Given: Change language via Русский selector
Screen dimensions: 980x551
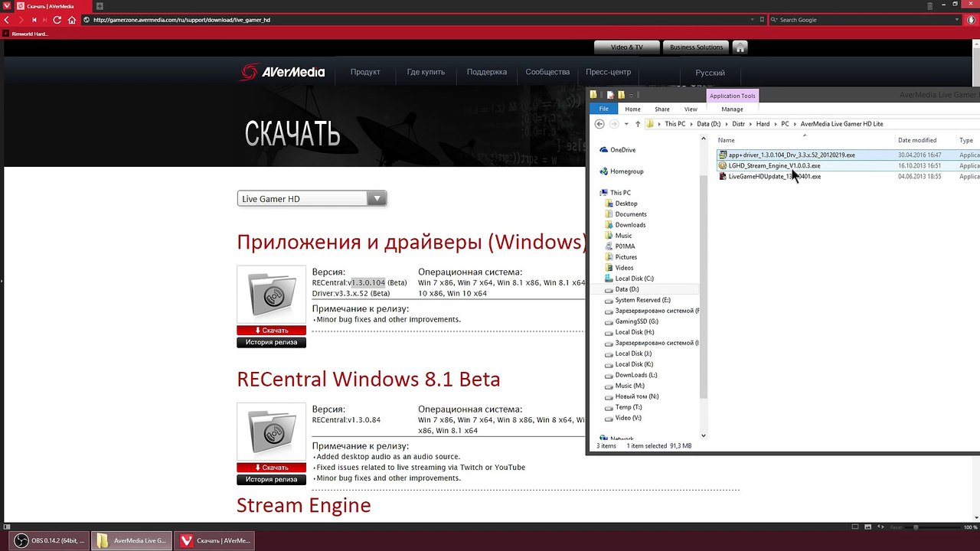Looking at the screenshot, I should click(710, 73).
